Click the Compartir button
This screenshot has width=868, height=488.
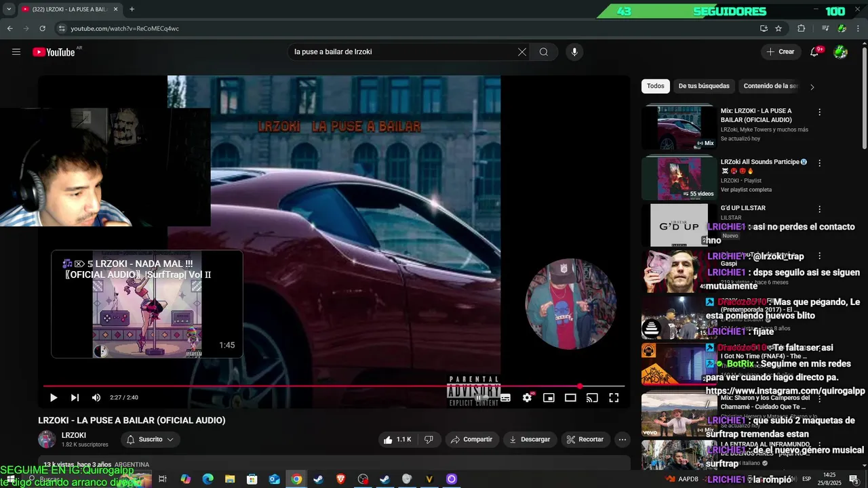472,439
